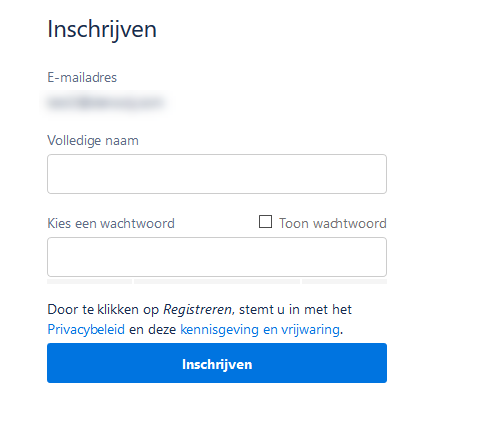Click middle segment of password strength bar
The height and width of the screenshot is (430, 477).
217,282
